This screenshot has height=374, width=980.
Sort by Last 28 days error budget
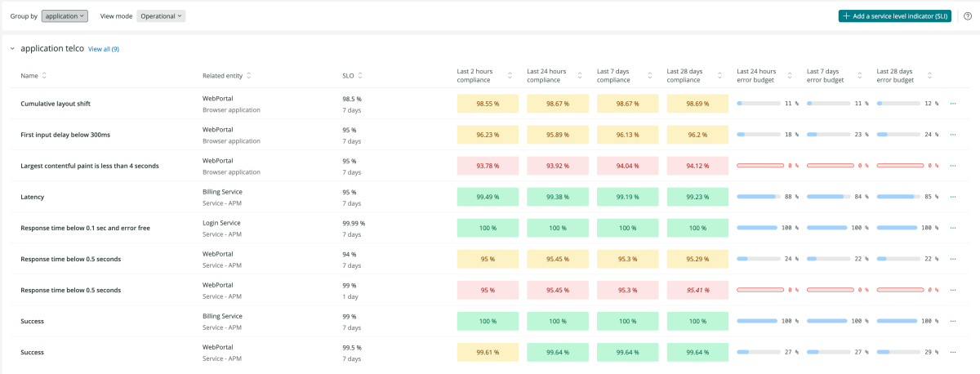click(x=930, y=76)
